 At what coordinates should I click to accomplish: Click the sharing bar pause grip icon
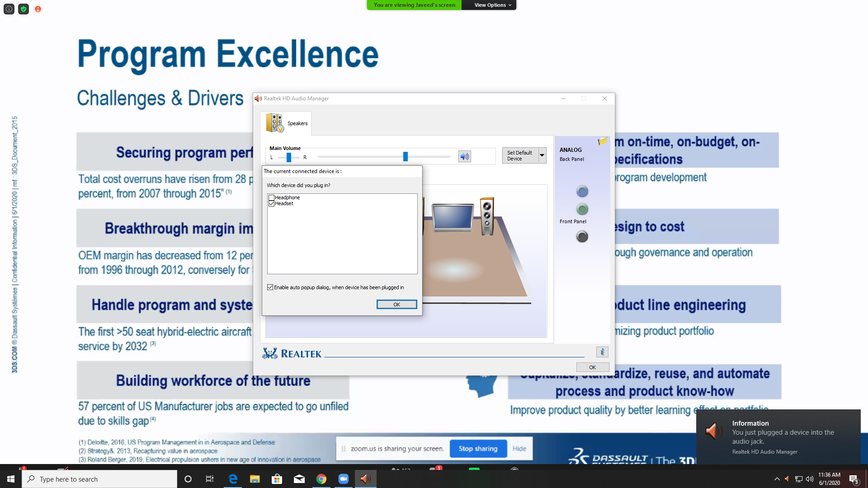pos(344,449)
